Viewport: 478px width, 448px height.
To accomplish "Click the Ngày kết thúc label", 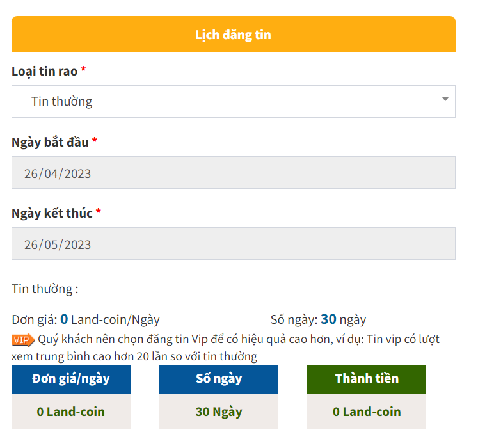I will click(52, 214).
